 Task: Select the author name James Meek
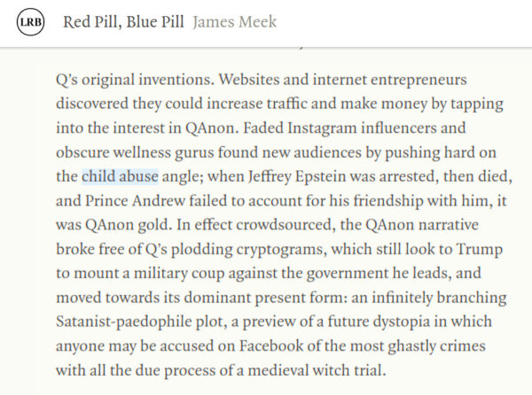tap(234, 22)
